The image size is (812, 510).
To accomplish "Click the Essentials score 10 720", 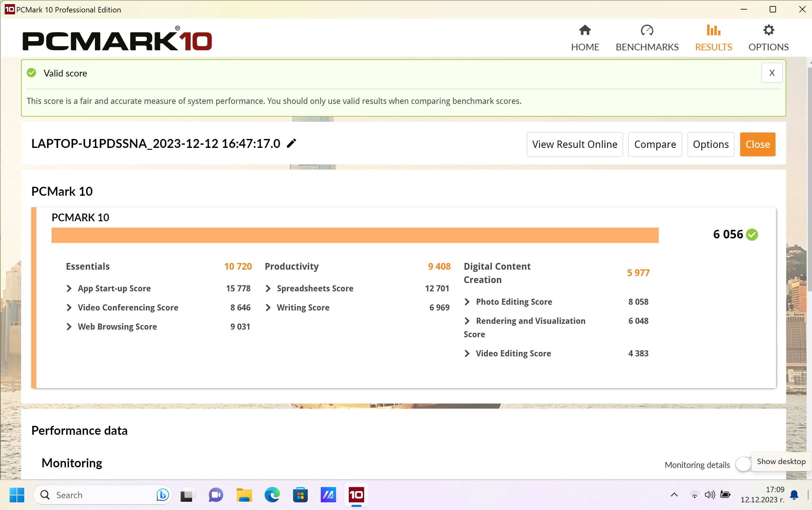I will tap(238, 266).
